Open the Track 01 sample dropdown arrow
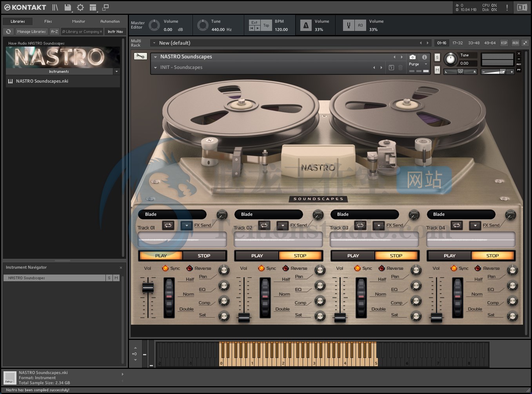532x394 pixels. (x=187, y=226)
